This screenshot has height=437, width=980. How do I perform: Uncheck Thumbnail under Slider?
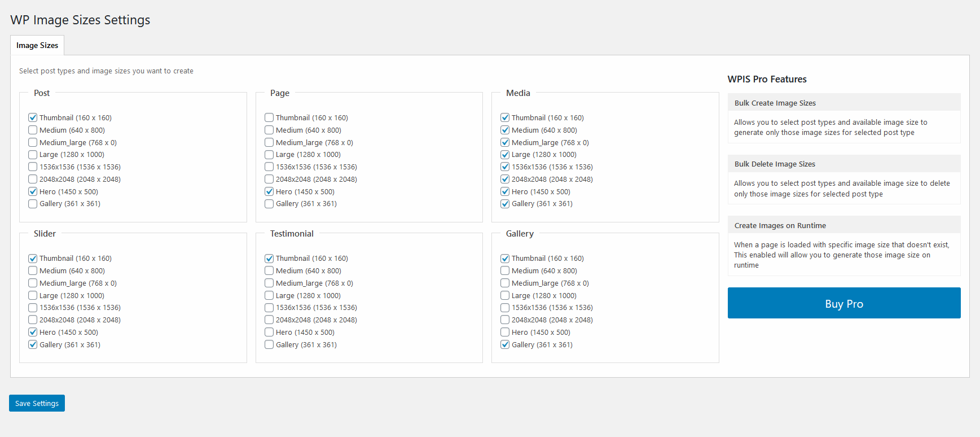33,258
